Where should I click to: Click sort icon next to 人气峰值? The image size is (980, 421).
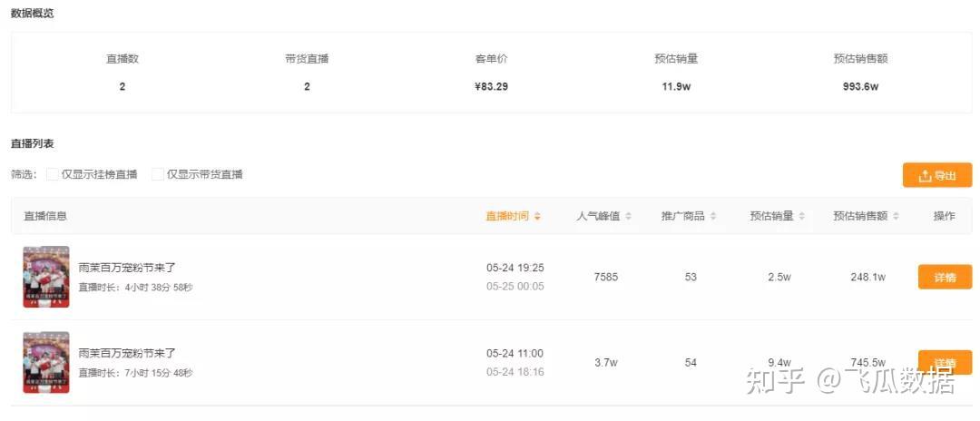point(628,217)
